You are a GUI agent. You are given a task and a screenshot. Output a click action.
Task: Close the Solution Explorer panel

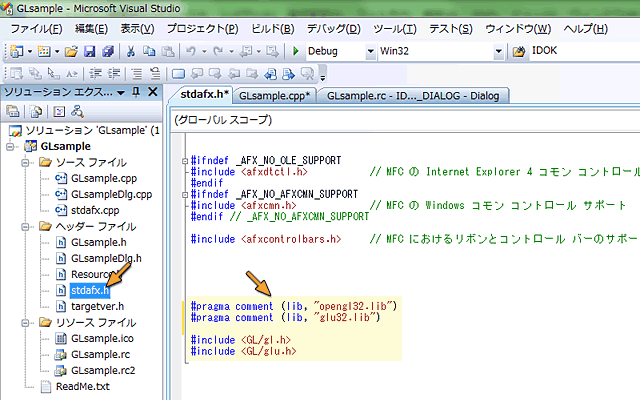pos(153,92)
